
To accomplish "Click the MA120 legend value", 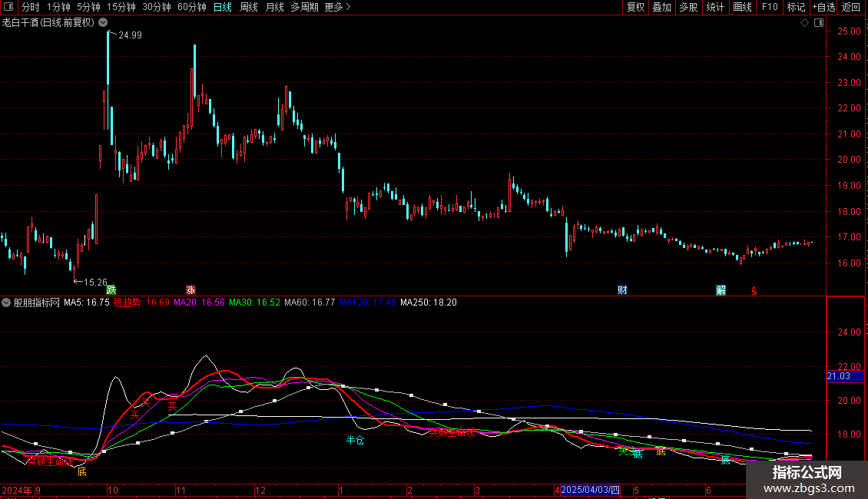I will [x=368, y=302].
